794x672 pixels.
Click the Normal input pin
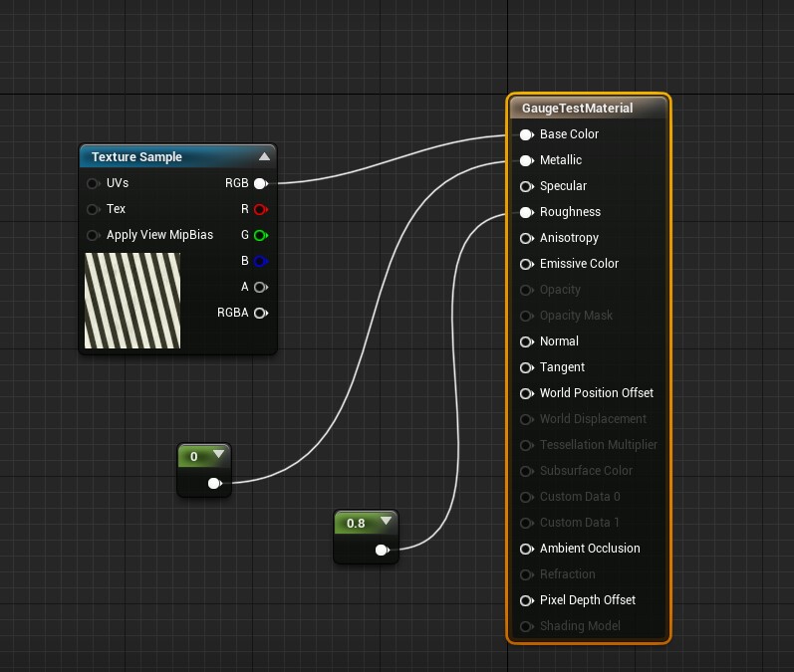click(526, 341)
